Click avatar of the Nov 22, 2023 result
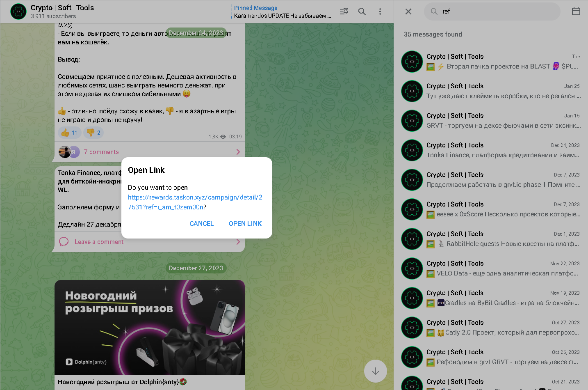Screen dimensions: 588x390 tap(412, 268)
